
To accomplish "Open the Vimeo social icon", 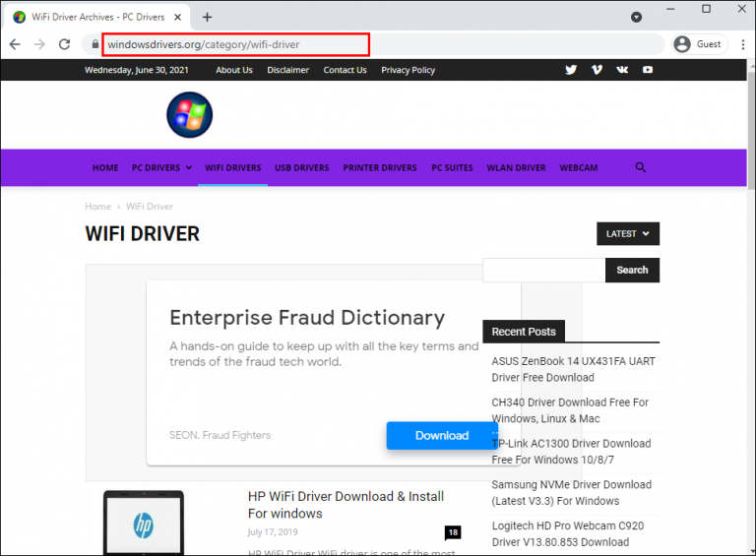I will [597, 70].
